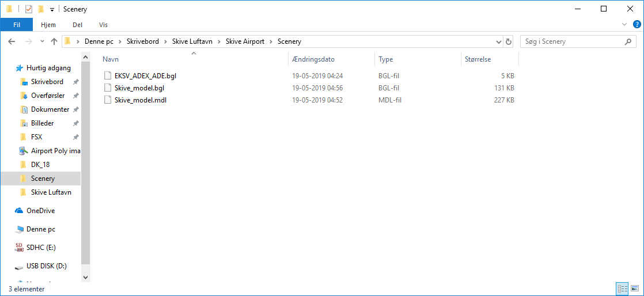This screenshot has width=644, height=296.
Task: Sort files by Navn column
Action: 194,59
